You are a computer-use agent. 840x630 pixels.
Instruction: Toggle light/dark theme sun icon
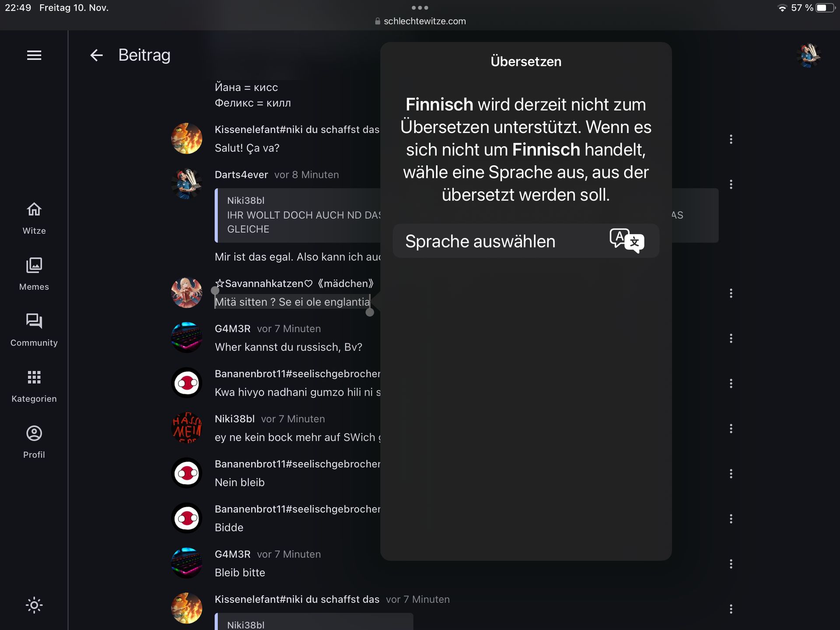point(34,605)
